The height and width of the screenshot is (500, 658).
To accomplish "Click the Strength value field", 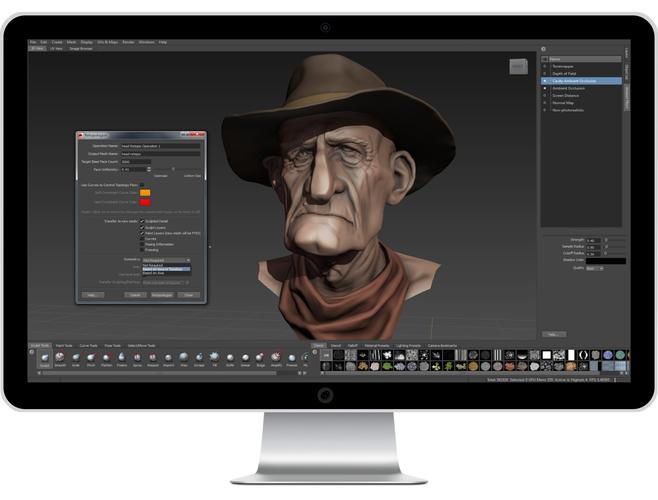I will pos(593,241).
